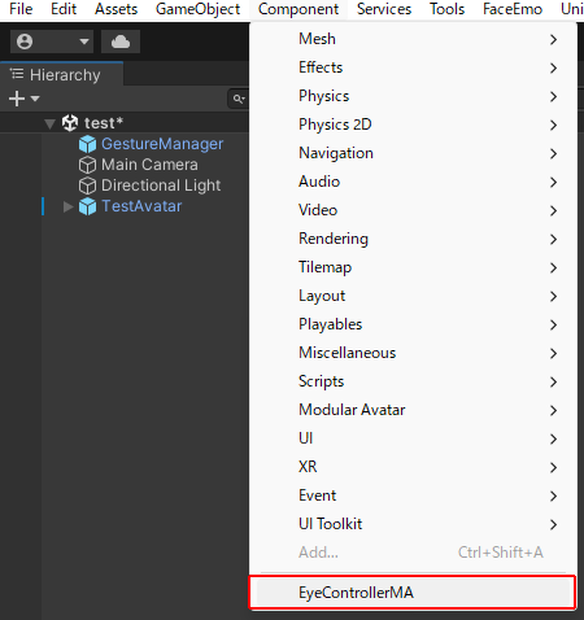This screenshot has height=620, width=584.
Task: Open the GameObject menu
Action: pyautogui.click(x=198, y=9)
